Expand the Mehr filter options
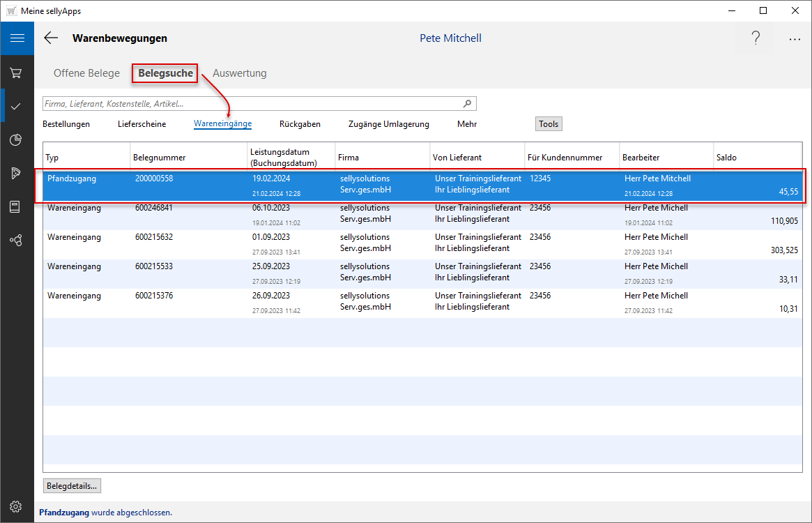 (x=467, y=124)
